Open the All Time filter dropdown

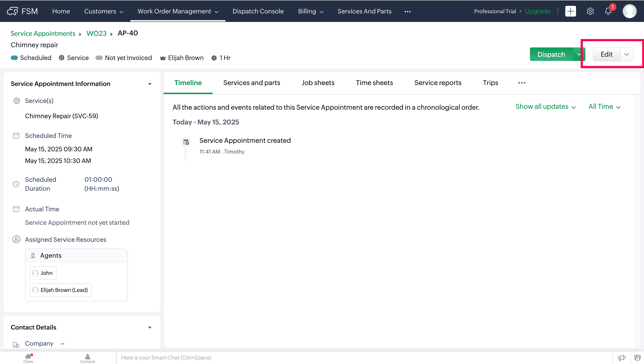pyautogui.click(x=604, y=107)
